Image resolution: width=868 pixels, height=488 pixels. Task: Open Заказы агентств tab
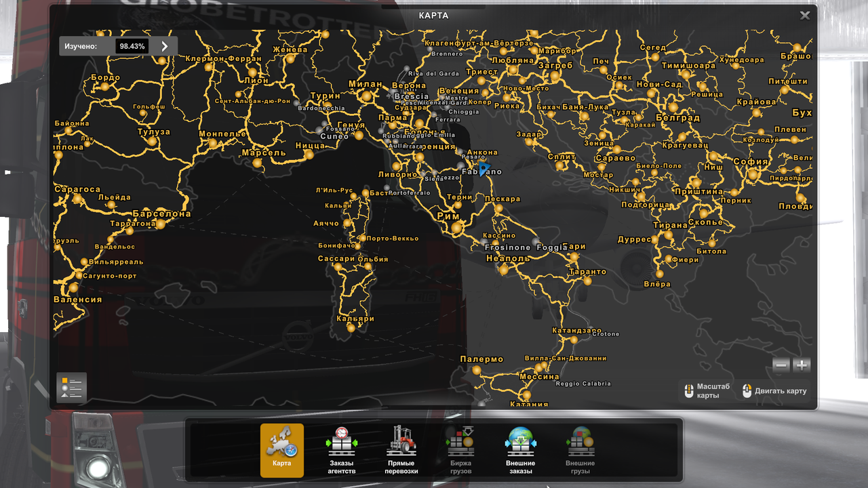(341, 451)
